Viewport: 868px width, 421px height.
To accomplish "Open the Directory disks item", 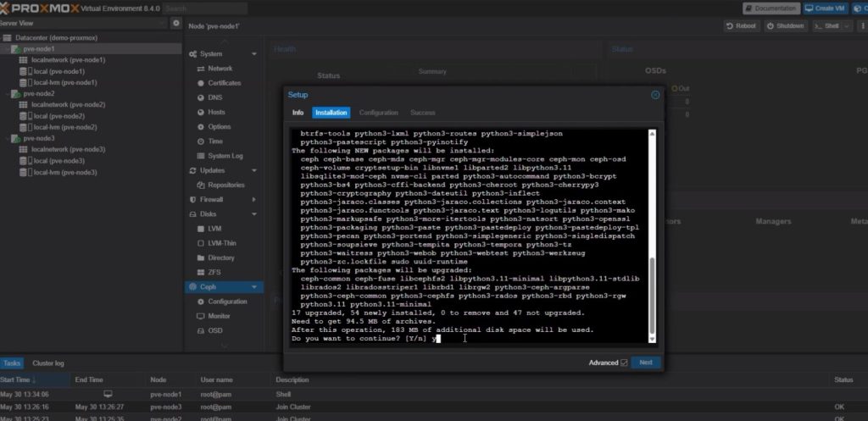I will click(221, 258).
